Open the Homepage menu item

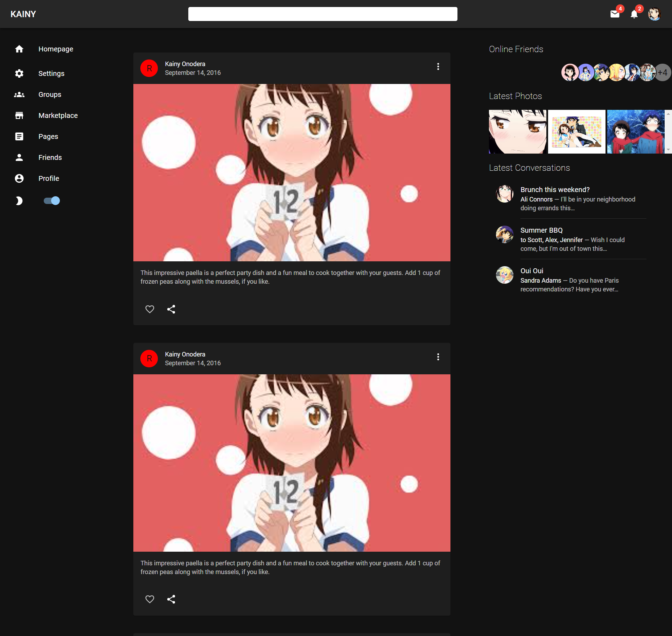(56, 49)
